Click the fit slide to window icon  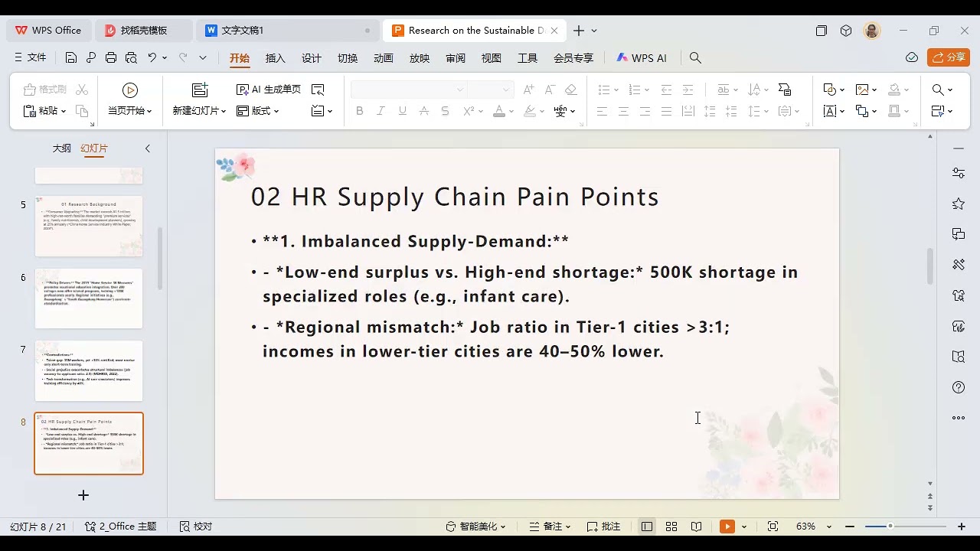[x=773, y=527]
